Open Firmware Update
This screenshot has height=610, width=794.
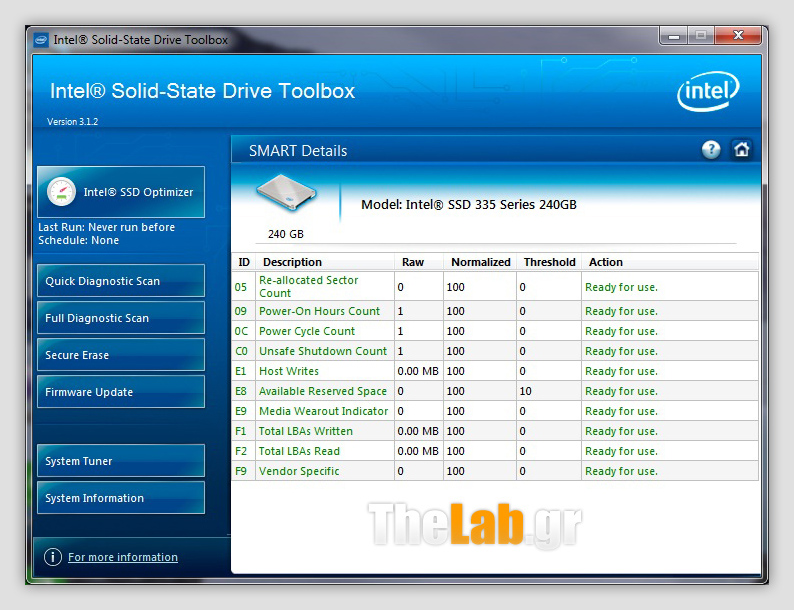point(121,391)
